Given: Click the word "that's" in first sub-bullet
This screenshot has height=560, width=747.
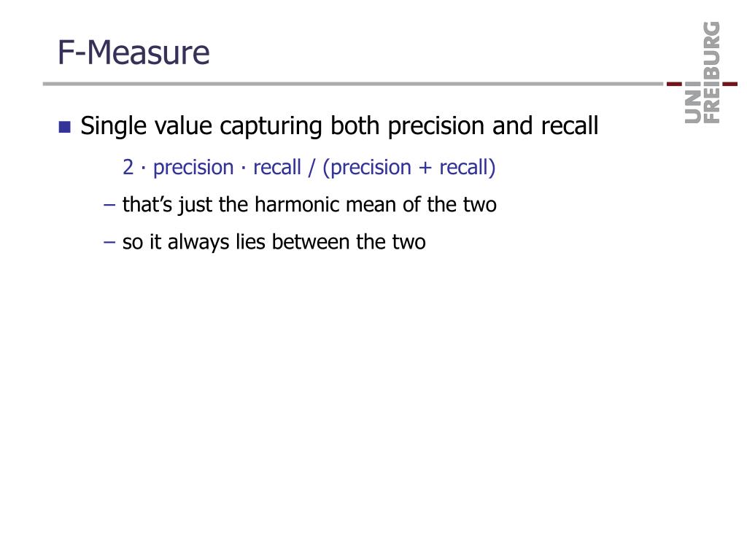Looking at the screenshot, I should (x=147, y=205).
